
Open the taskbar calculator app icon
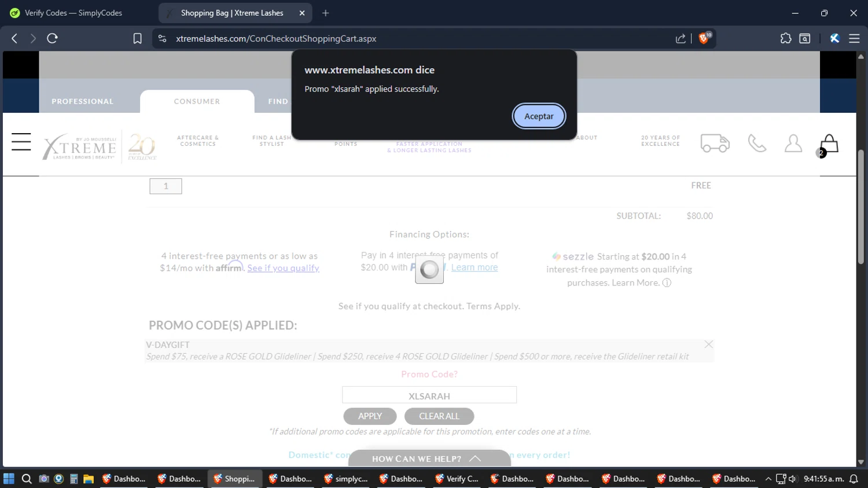click(73, 479)
